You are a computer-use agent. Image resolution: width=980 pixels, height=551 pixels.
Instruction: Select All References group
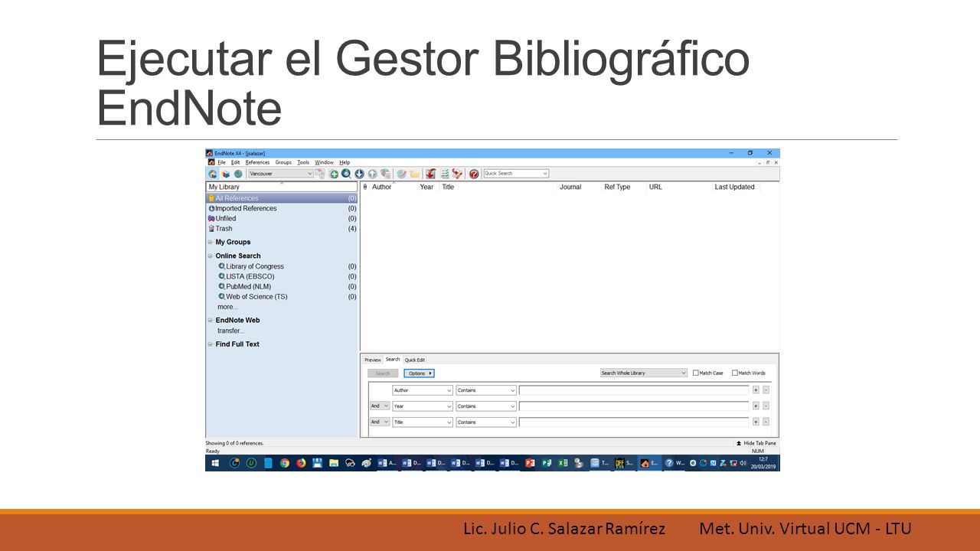(x=282, y=198)
